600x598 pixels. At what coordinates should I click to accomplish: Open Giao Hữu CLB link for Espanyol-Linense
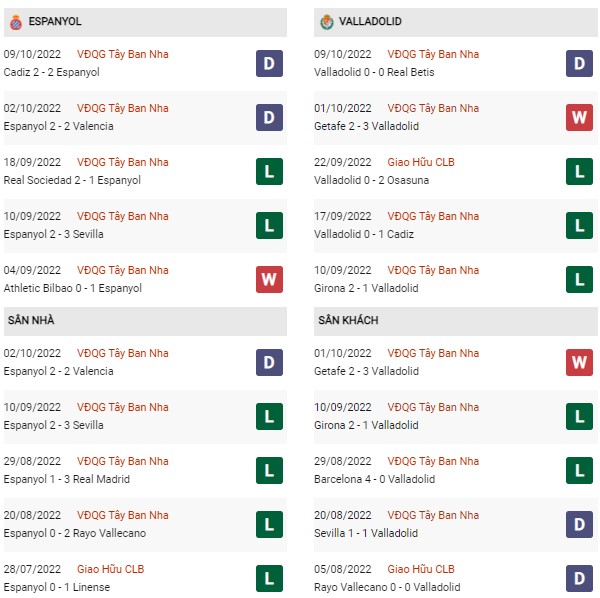111,569
